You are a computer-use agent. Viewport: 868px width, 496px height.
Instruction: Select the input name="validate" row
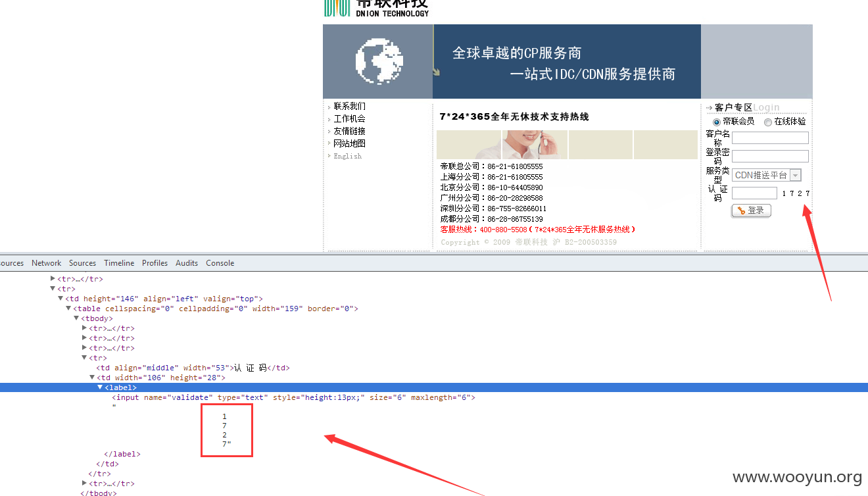(x=293, y=397)
